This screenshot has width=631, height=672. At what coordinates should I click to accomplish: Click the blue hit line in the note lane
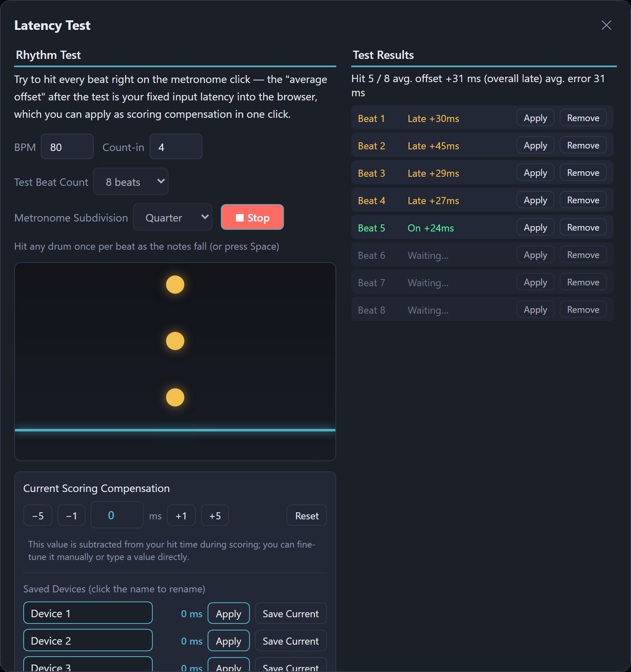175,430
